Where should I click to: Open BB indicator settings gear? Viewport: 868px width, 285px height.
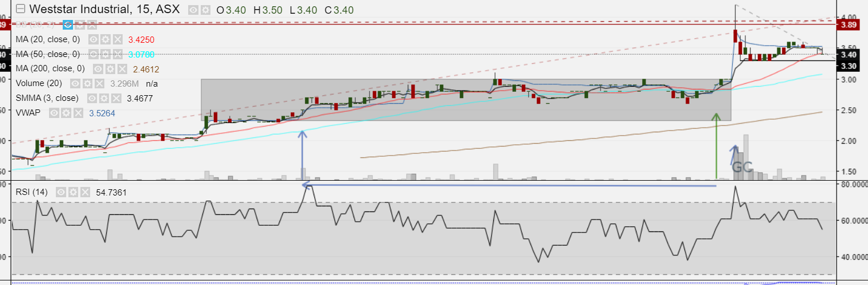point(80,25)
